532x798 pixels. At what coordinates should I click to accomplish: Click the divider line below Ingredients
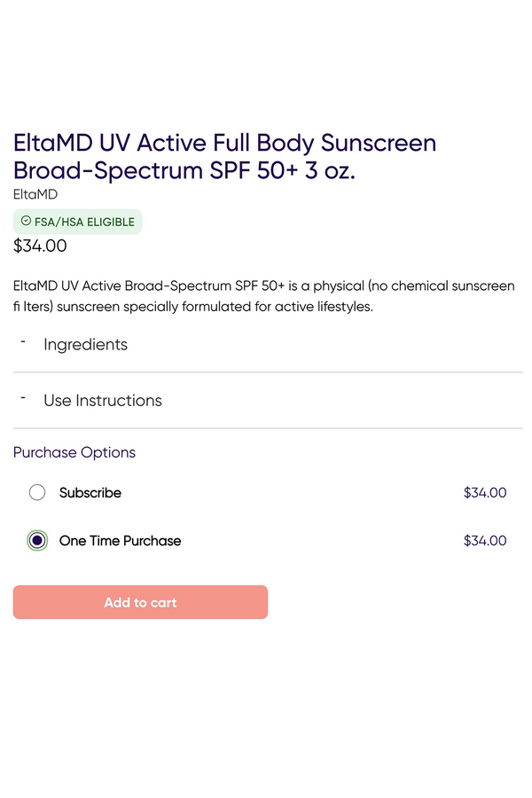268,372
